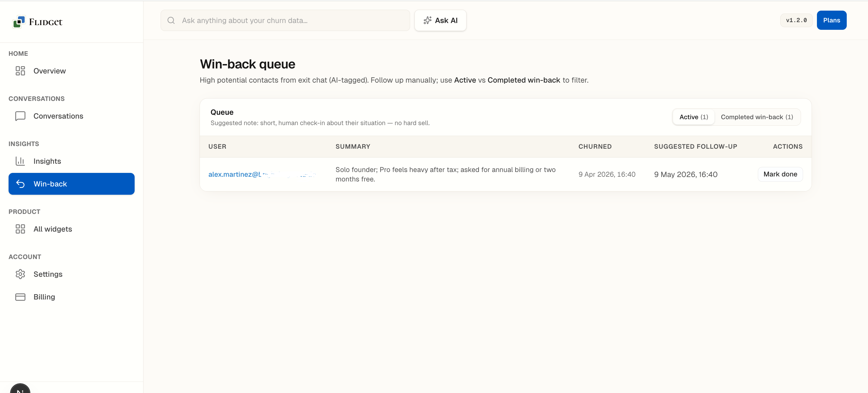Click the sparkle icon on Ask AI
The image size is (868, 393).
(x=427, y=21)
